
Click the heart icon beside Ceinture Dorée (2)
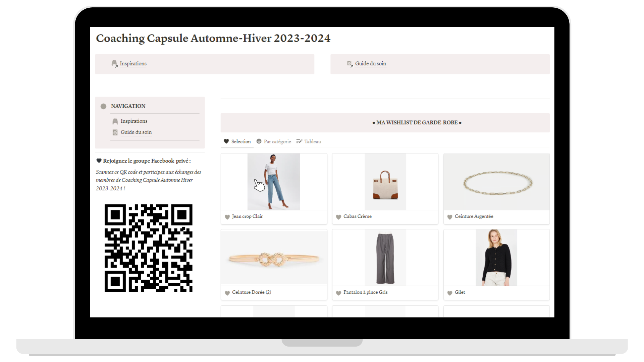(x=227, y=293)
